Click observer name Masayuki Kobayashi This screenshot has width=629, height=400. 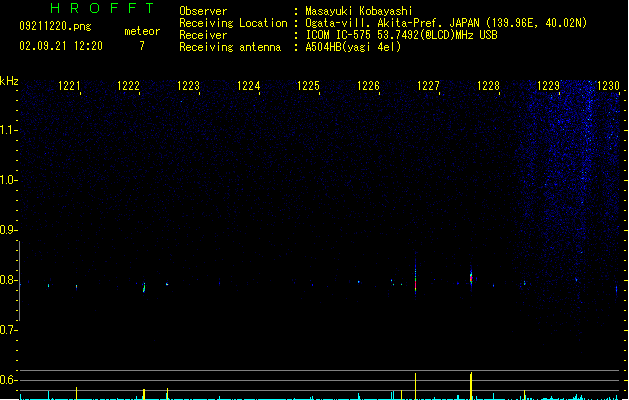pyautogui.click(x=359, y=11)
